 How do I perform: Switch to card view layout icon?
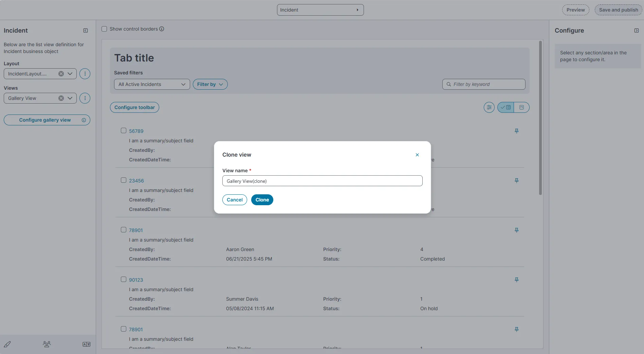(x=522, y=107)
